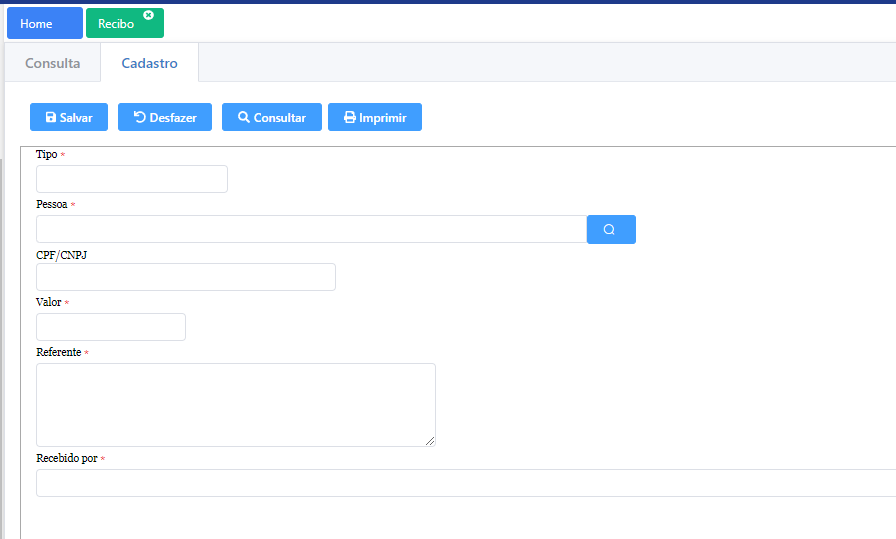896x539 pixels.
Task: Switch to the Home tab
Action: [44, 23]
